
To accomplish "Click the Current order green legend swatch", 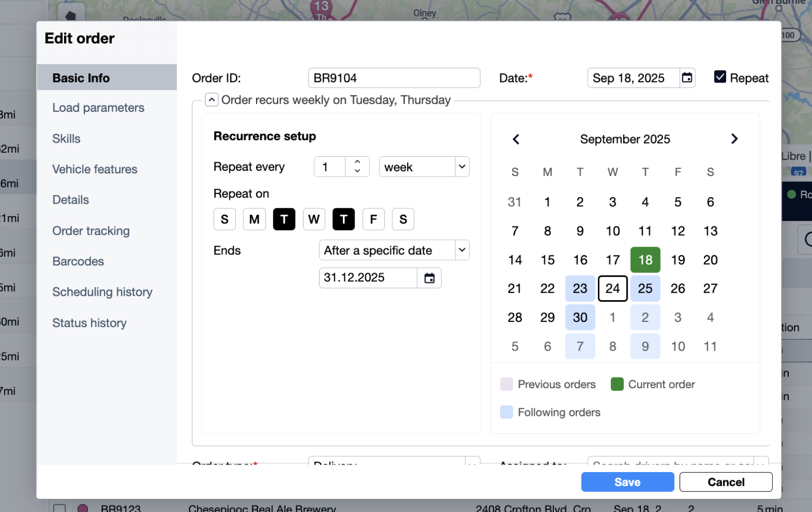I will (x=617, y=384).
